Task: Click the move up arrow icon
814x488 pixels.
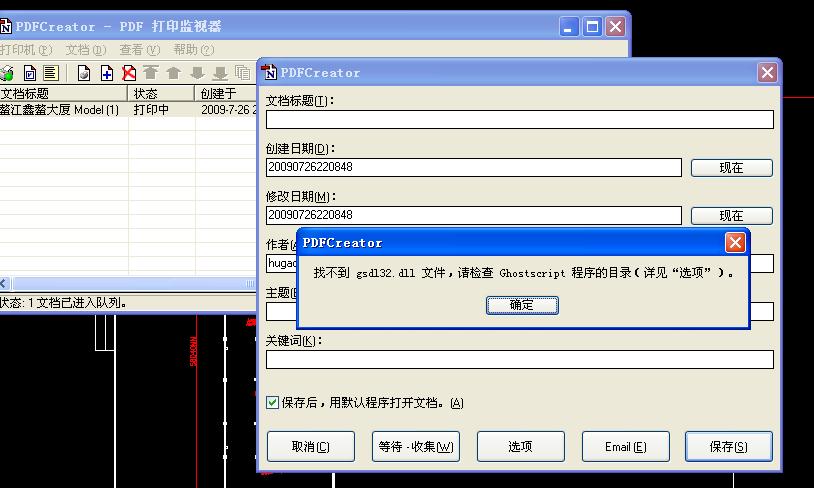Action: [173, 73]
